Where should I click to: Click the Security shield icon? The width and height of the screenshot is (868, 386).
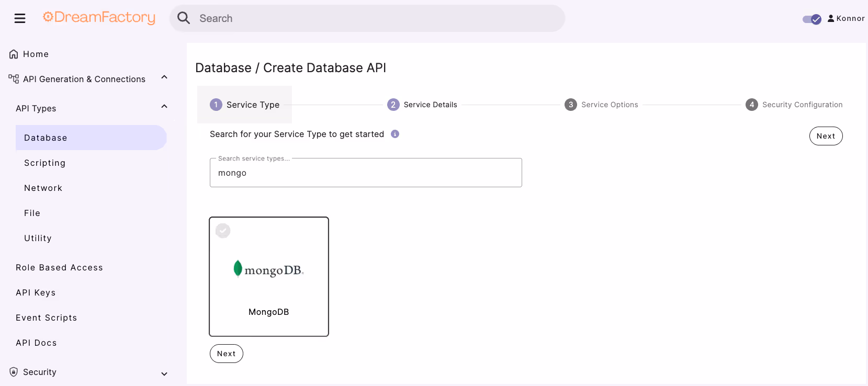click(x=14, y=372)
